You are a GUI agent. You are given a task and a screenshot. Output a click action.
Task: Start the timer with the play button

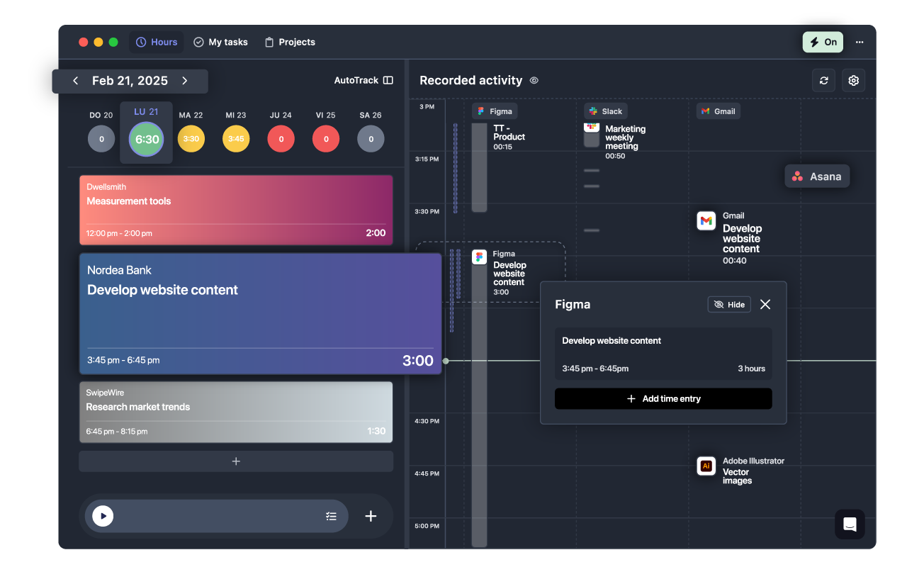(x=103, y=516)
